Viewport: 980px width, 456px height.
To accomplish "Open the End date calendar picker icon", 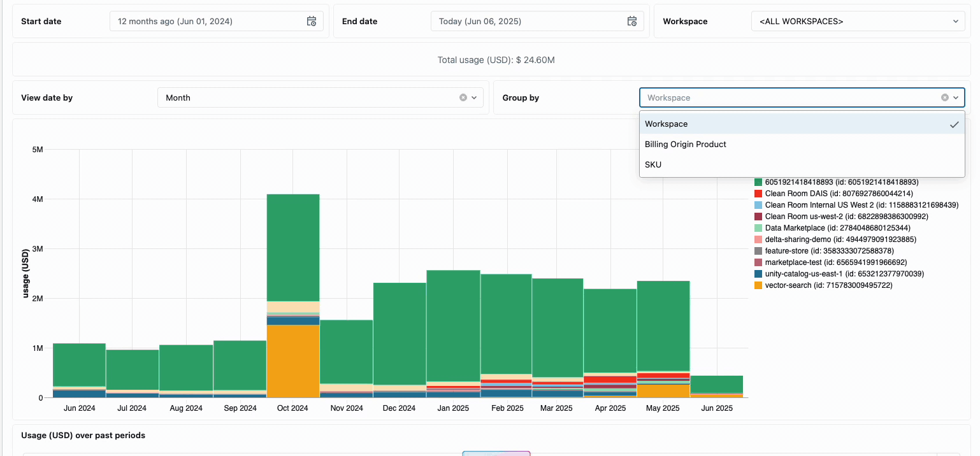I will (632, 22).
